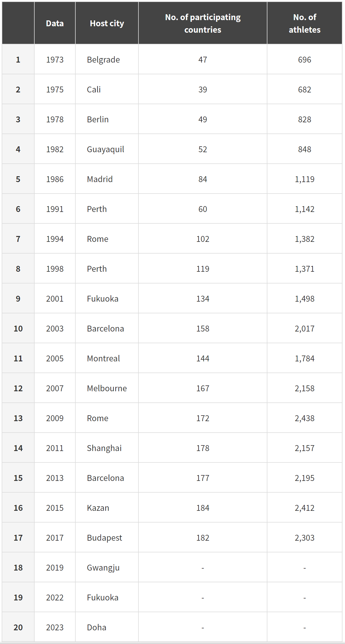Screen dimensions: 345x644
Task: Select the Doha host city cell
Action: click(x=107, y=627)
